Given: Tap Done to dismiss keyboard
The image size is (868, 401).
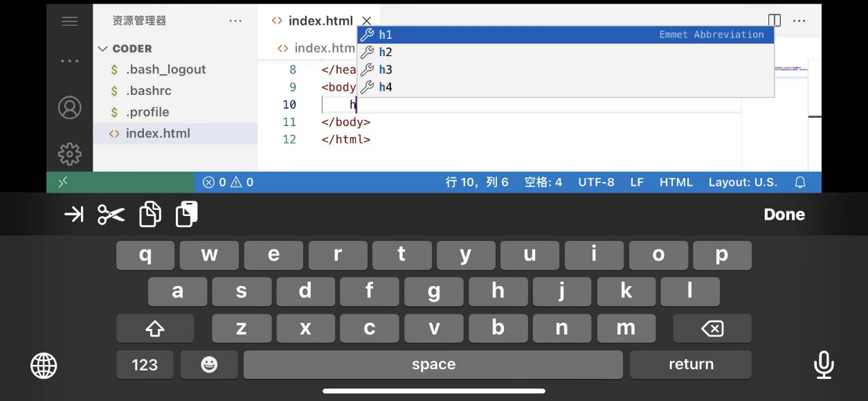Looking at the screenshot, I should coord(784,215).
